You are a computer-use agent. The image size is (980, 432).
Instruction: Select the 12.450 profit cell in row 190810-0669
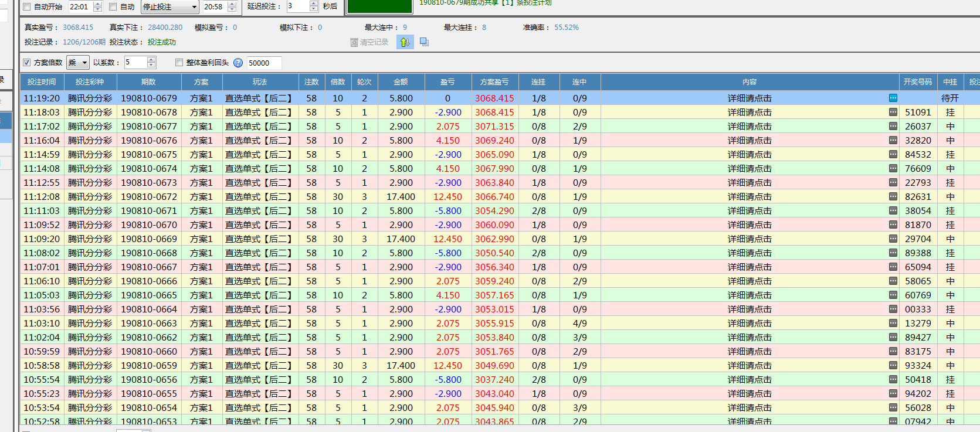[x=447, y=239]
